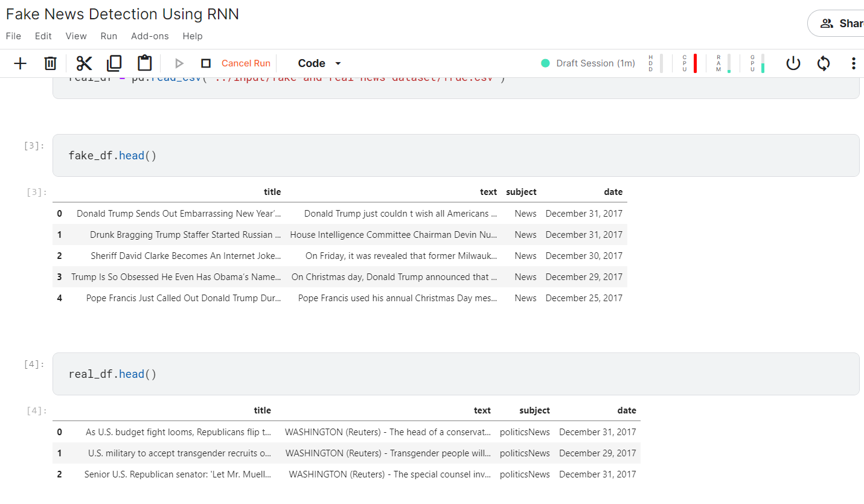Image resolution: width=864 pixels, height=504 pixels.
Task: Open the File menu
Action: 13,36
